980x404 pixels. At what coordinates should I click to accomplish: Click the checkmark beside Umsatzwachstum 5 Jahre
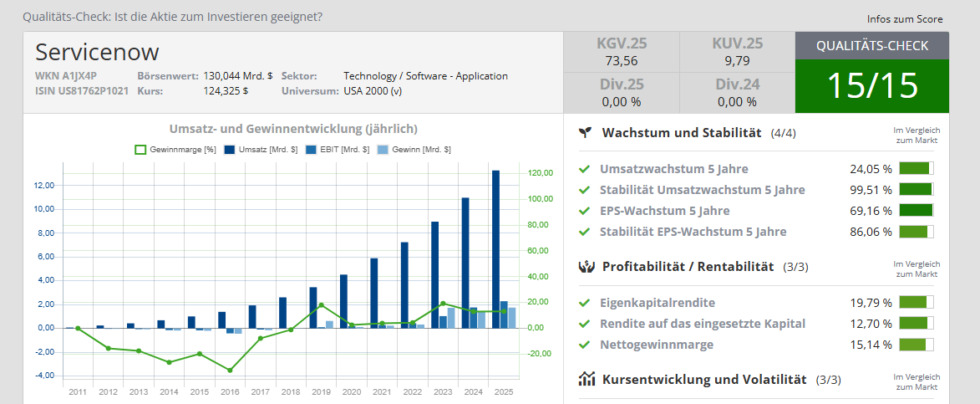[x=585, y=169]
